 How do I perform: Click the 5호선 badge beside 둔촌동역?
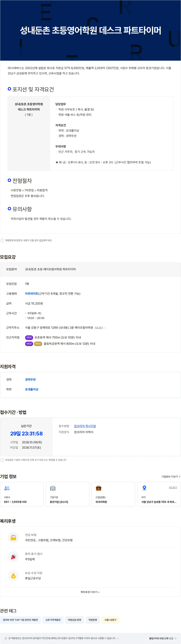(x=29, y=337)
